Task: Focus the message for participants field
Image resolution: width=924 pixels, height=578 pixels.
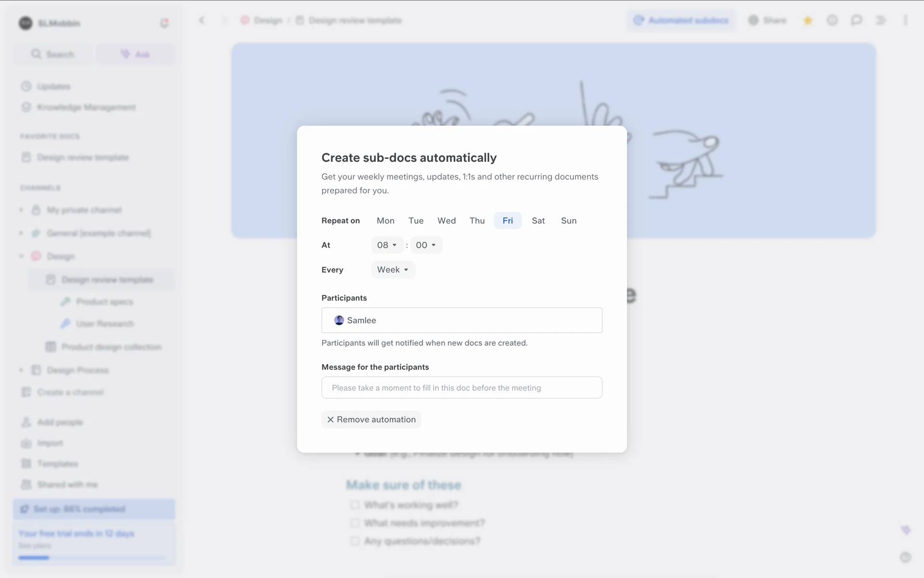Action: click(x=462, y=388)
